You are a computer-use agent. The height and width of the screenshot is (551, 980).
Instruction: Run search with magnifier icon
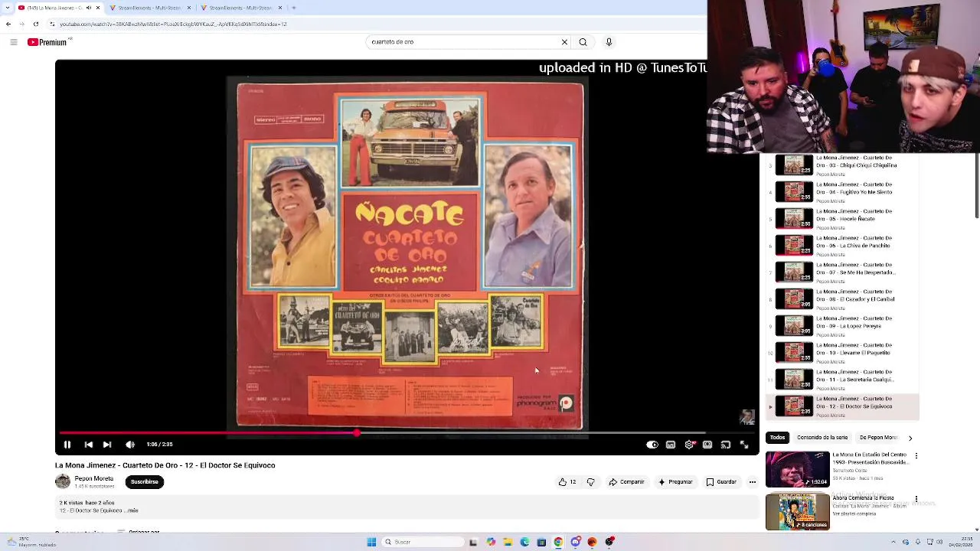click(x=583, y=42)
